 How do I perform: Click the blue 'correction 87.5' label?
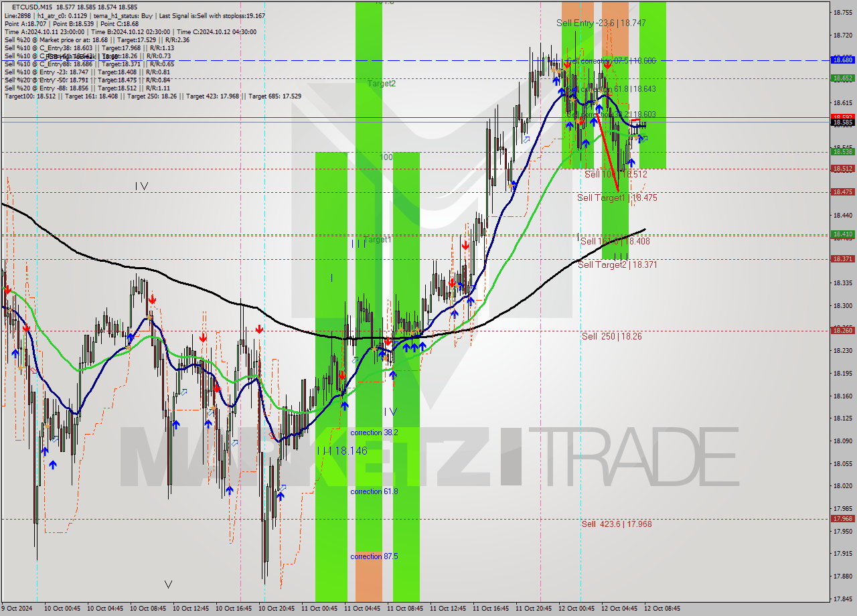pos(374,556)
